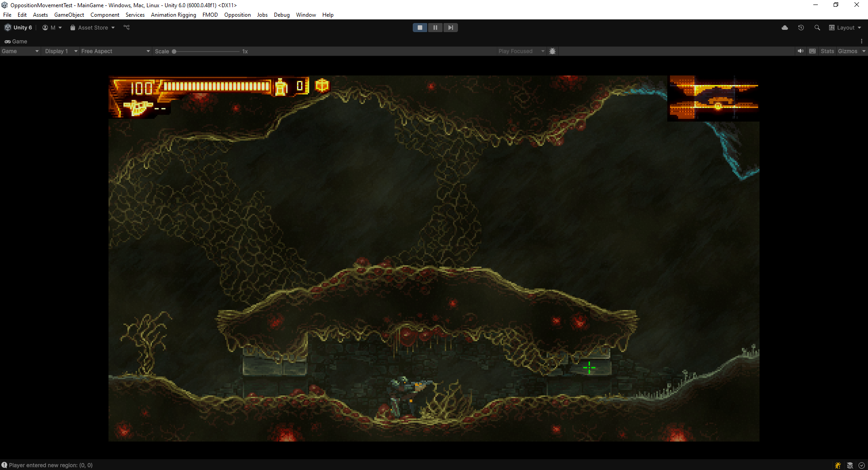Screen dimensions: 868x470
Task: Open the Edit menu
Action: (22, 15)
